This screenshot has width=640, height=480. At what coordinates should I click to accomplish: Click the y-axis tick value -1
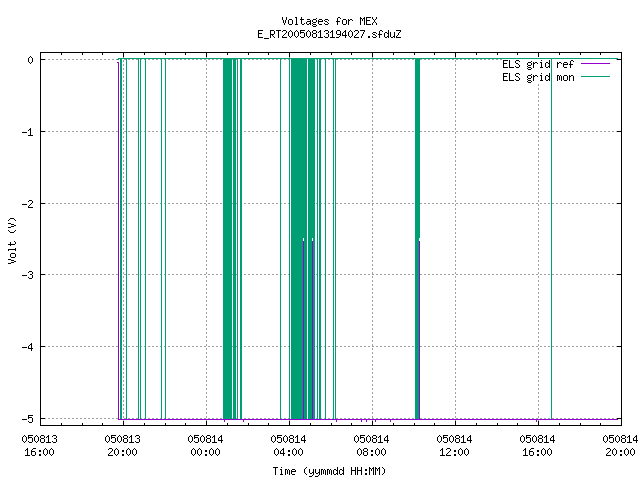tap(28, 132)
